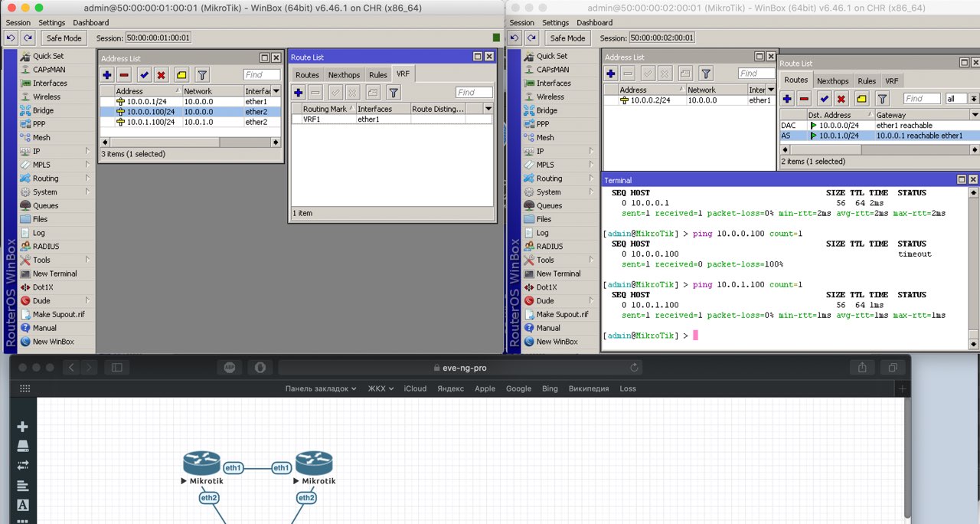Show Safari favorites grid icon

coord(24,388)
